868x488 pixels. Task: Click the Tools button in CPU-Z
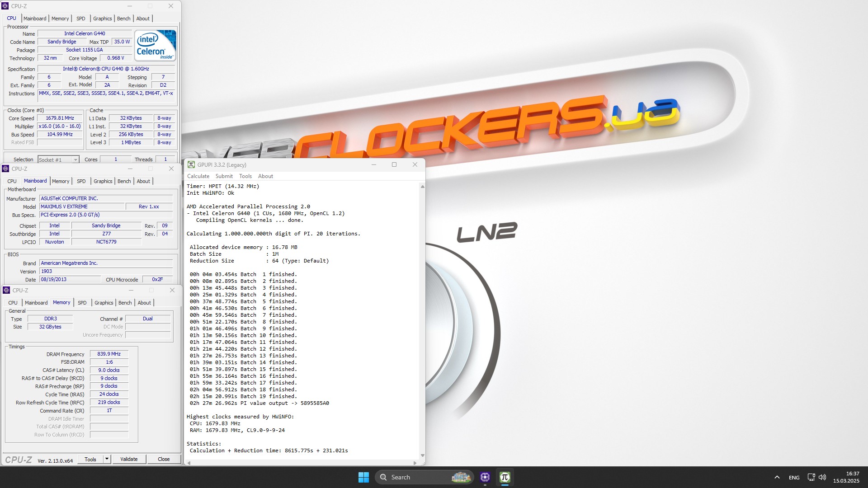[90, 459]
